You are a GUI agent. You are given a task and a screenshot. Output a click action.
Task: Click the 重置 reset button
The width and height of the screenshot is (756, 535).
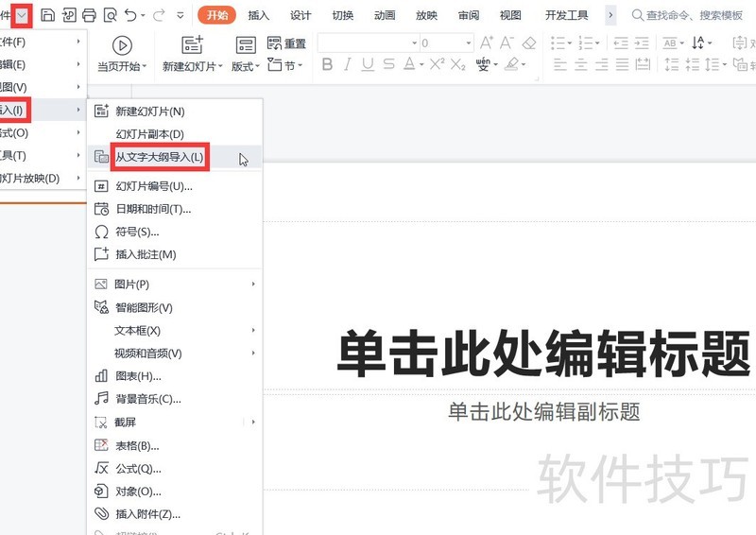[x=287, y=43]
